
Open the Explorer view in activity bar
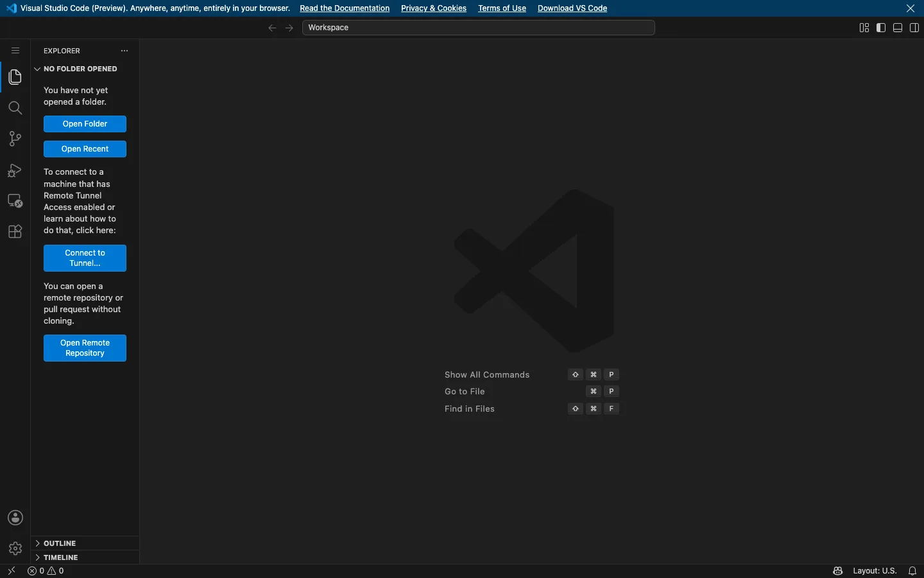coord(15,77)
